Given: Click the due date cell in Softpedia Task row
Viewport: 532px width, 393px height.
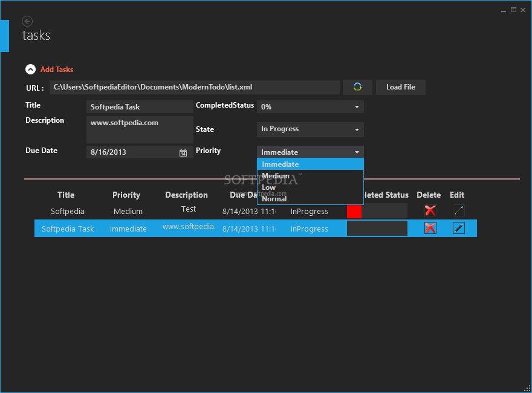Looking at the screenshot, I should [x=249, y=229].
